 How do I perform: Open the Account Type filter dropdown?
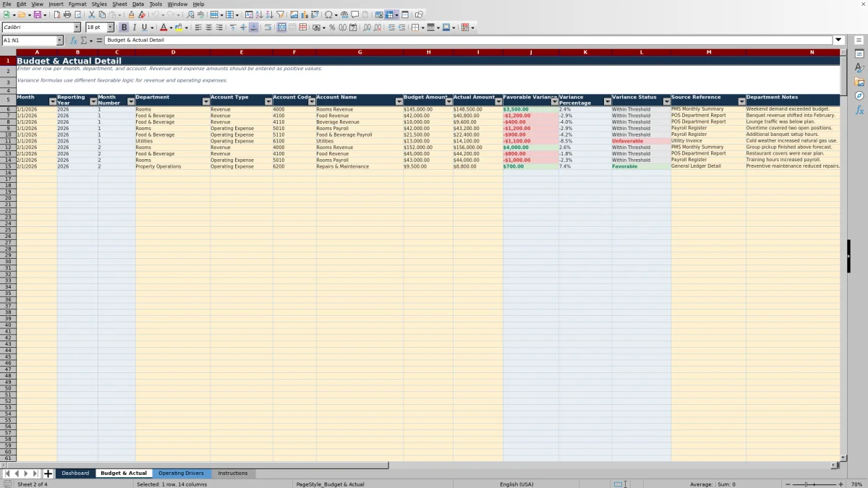point(268,102)
